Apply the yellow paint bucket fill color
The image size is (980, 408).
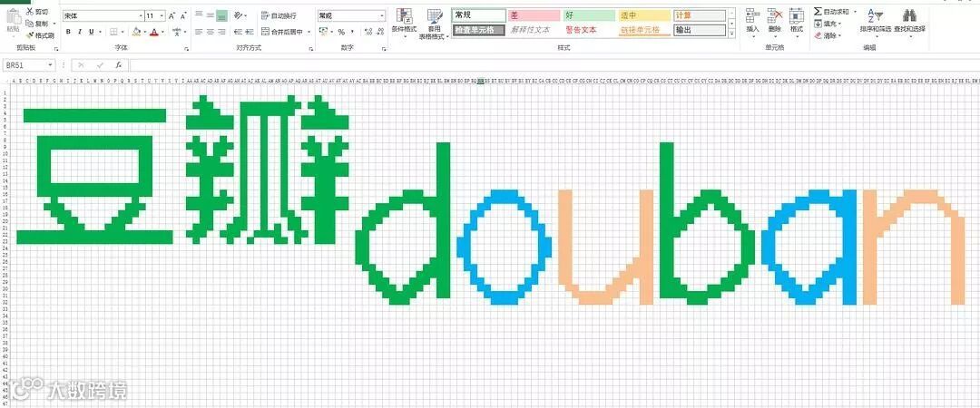pyautogui.click(x=136, y=32)
